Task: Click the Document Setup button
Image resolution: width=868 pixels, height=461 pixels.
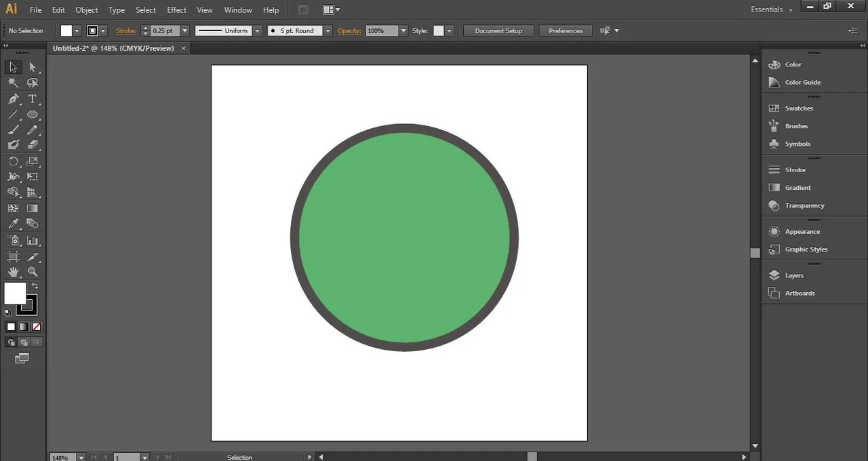Action: pyautogui.click(x=498, y=31)
